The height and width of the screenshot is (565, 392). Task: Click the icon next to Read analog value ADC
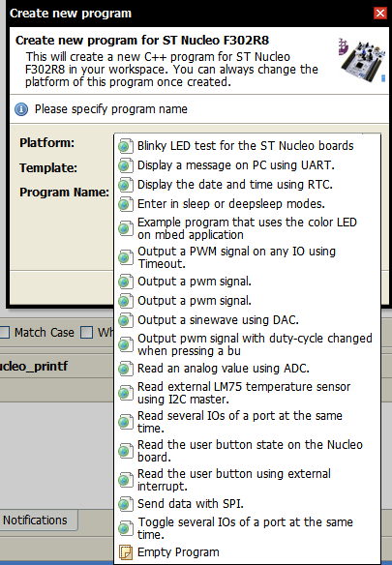(x=126, y=369)
